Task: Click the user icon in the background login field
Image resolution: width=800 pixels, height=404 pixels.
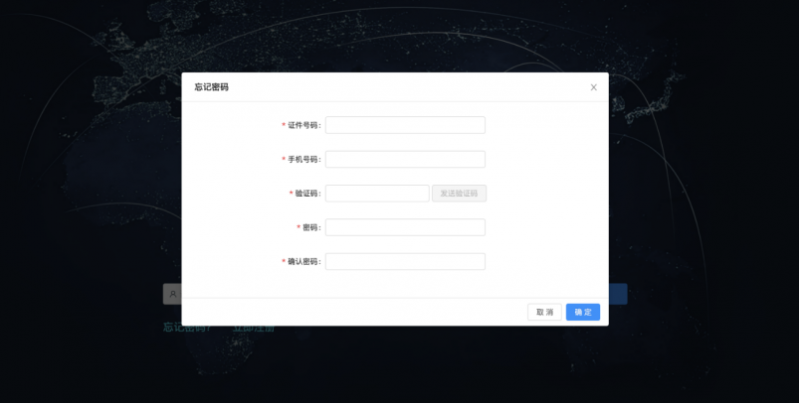Action: (x=173, y=294)
